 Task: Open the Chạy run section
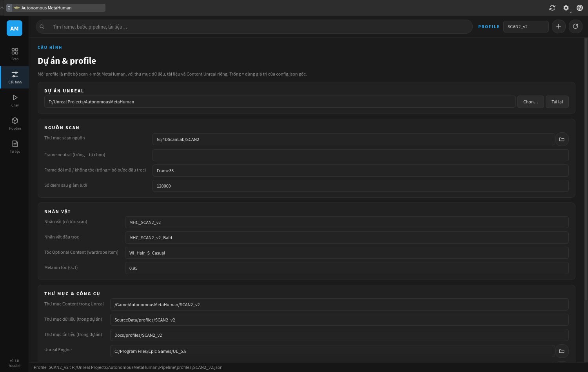[15, 101]
